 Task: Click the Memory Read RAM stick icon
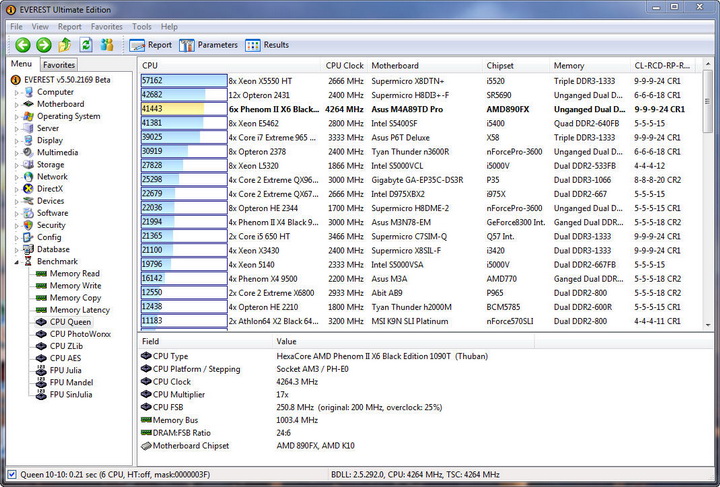(x=41, y=274)
